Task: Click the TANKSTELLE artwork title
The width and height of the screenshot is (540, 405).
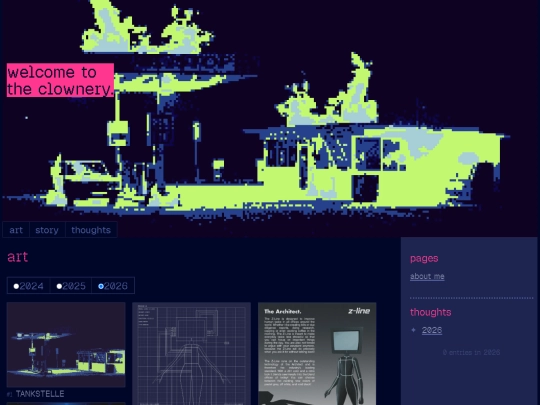Action: (40, 394)
